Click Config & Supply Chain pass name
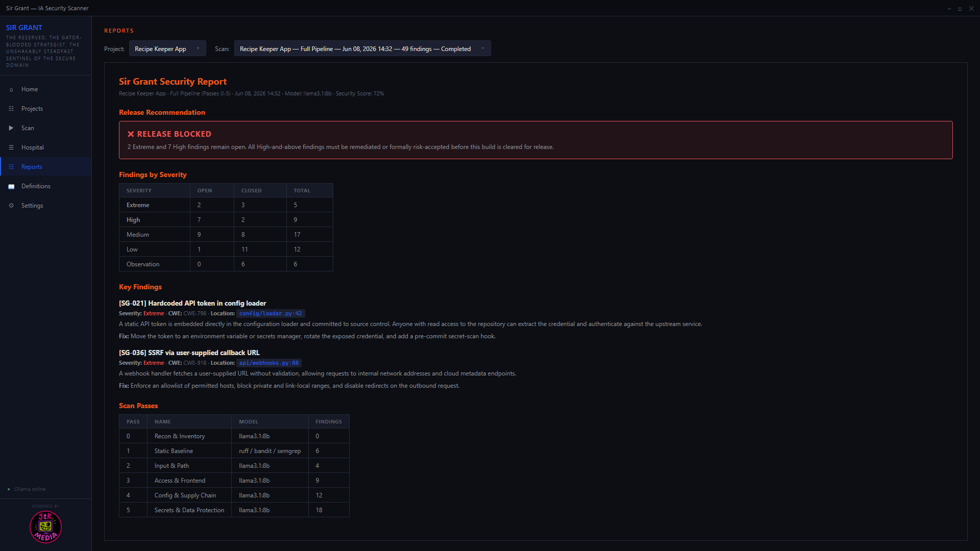Screen dimensions: 980x551 pos(185,495)
